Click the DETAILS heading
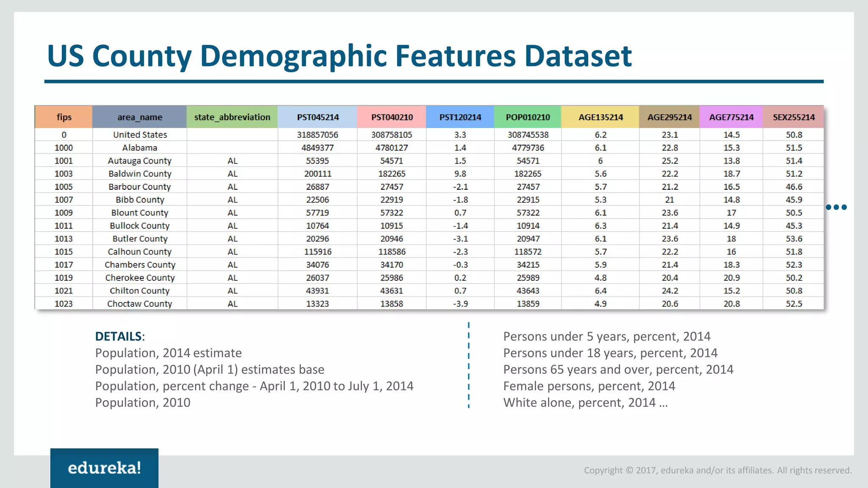Image resolution: width=868 pixels, height=488 pixels. [x=119, y=336]
